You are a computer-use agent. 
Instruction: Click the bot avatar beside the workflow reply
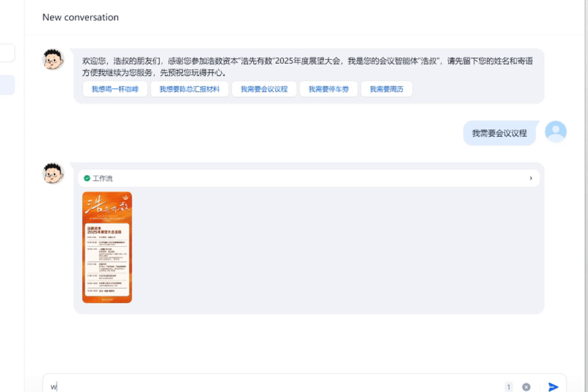(x=53, y=173)
